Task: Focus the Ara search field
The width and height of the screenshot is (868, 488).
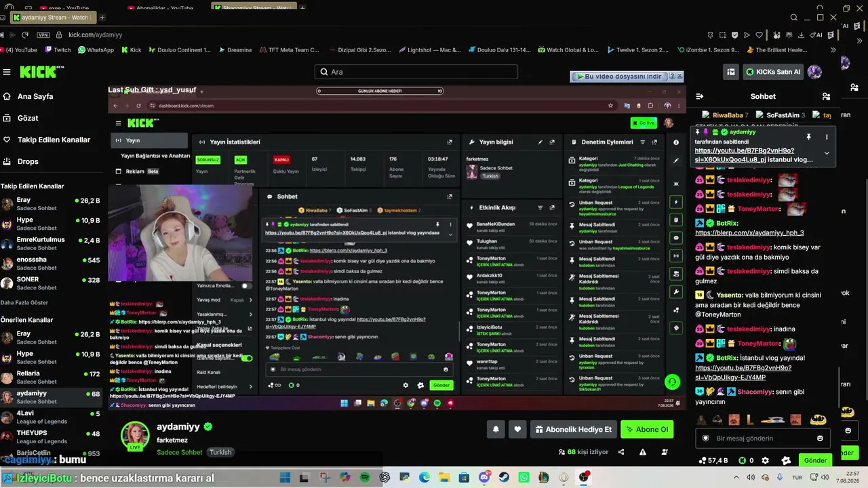Action: pos(416,72)
